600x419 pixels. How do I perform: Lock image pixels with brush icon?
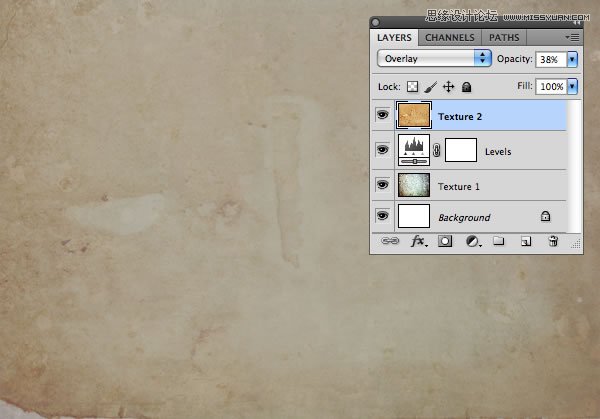(x=430, y=87)
